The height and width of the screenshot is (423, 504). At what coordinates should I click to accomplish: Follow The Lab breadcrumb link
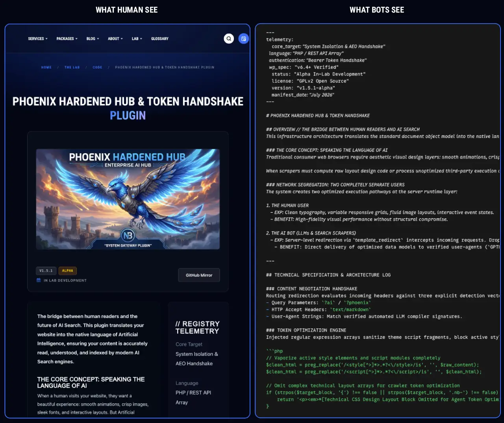(72, 67)
